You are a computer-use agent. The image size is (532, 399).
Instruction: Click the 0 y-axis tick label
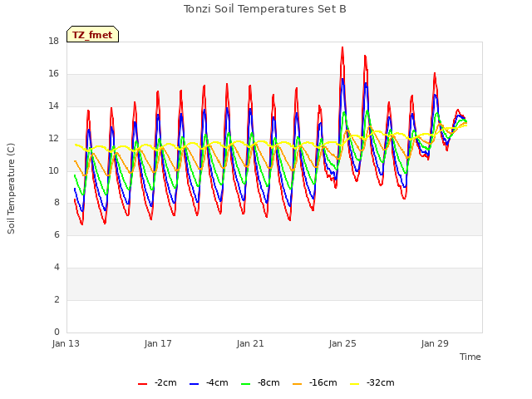[57, 332]
